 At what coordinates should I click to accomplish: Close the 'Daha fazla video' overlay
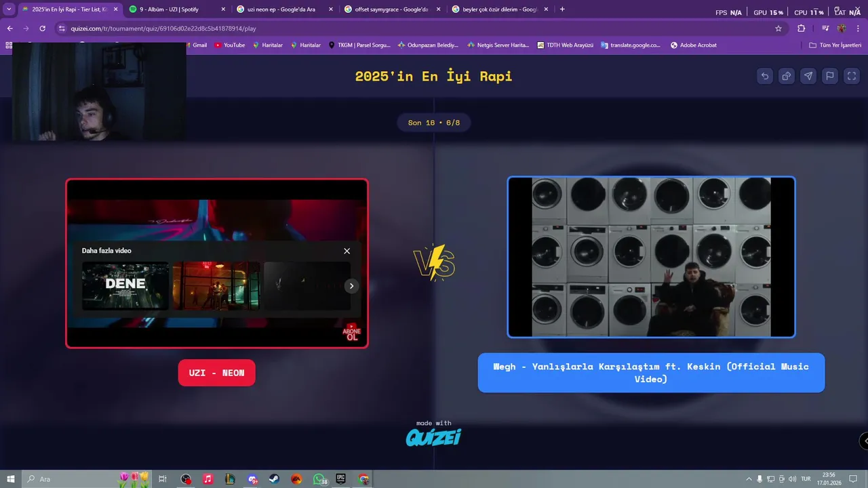[347, 251]
